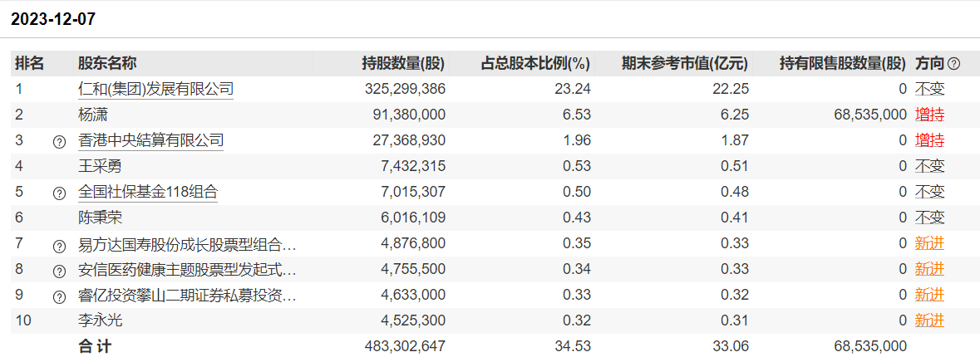Click 新进 link for 易方达国寿 row
Screen dimensions: 980x357
929,243
